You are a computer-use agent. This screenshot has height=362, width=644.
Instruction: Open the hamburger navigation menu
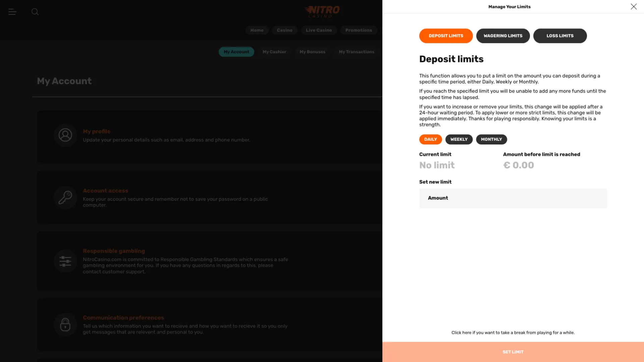pos(12,12)
